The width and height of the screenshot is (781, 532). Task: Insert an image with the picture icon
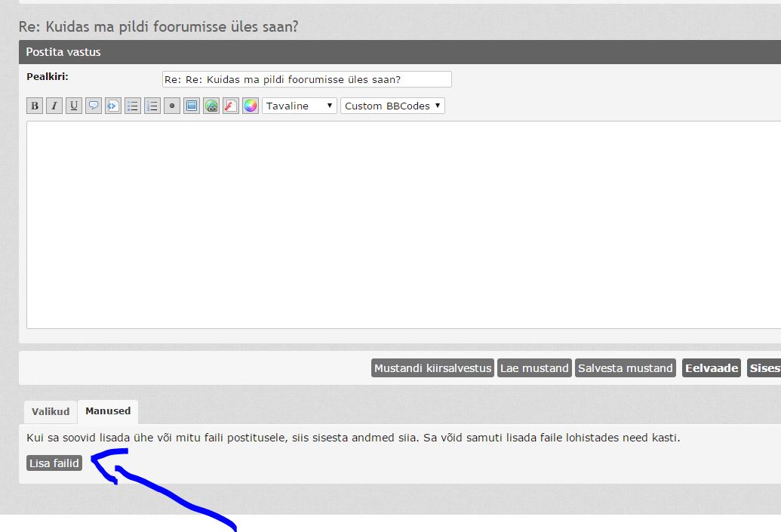pyautogui.click(x=192, y=106)
